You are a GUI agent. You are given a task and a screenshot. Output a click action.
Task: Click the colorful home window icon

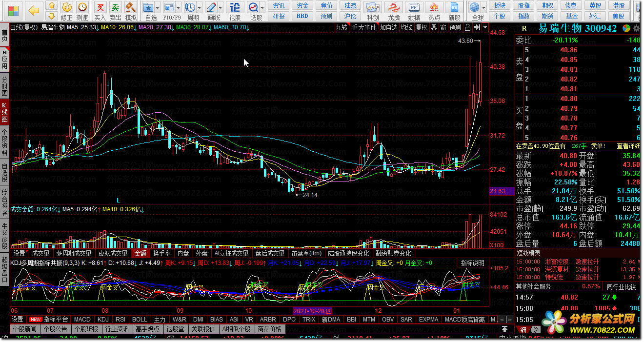pyautogui.click(x=13, y=10)
